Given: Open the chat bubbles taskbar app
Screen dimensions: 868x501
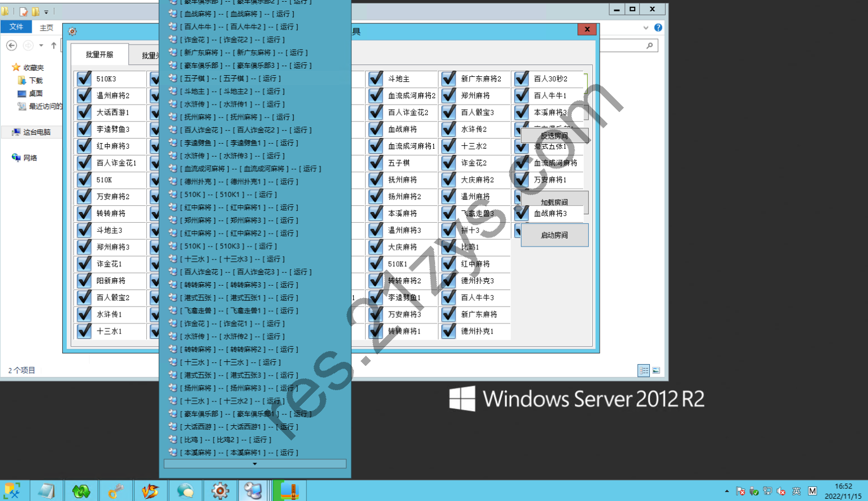Looking at the screenshot, I should click(x=185, y=491).
